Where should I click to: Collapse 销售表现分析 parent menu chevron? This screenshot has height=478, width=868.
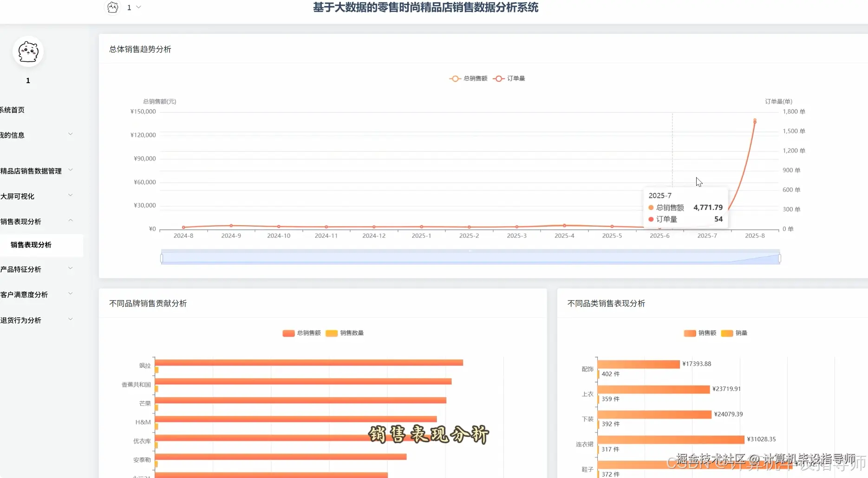point(71,220)
